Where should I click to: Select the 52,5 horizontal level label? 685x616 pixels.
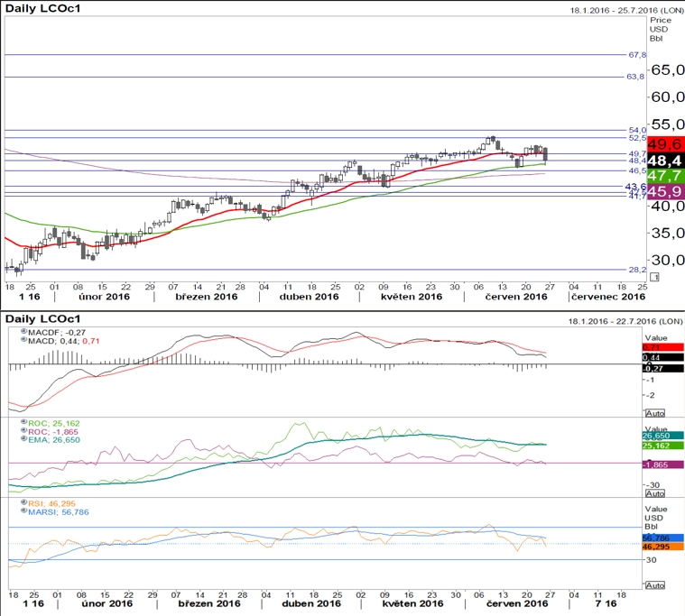(637, 138)
